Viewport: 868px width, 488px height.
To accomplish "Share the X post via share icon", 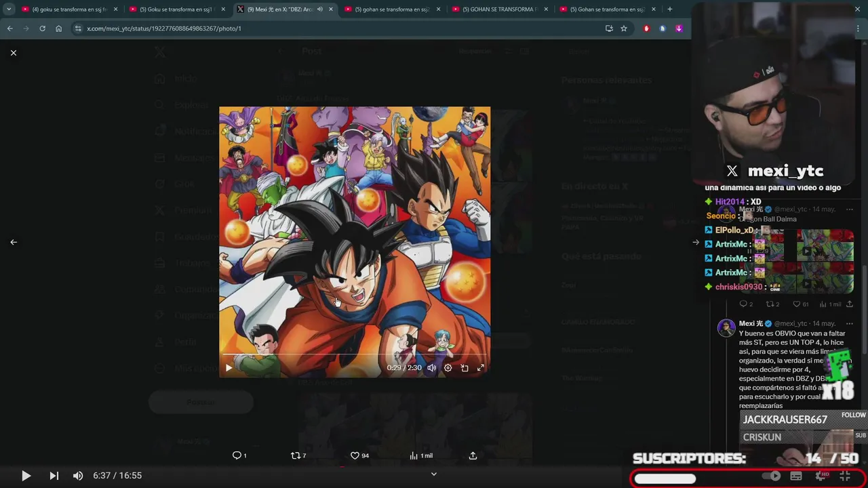I will [x=473, y=455].
